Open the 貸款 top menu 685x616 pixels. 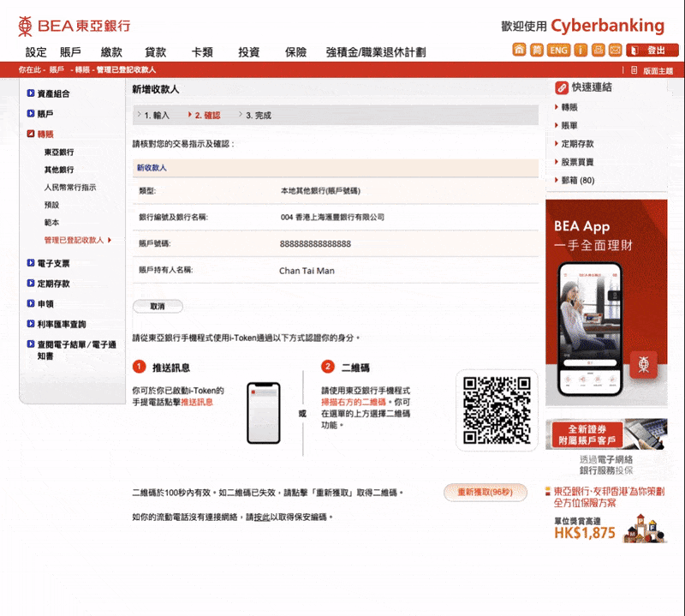click(156, 52)
